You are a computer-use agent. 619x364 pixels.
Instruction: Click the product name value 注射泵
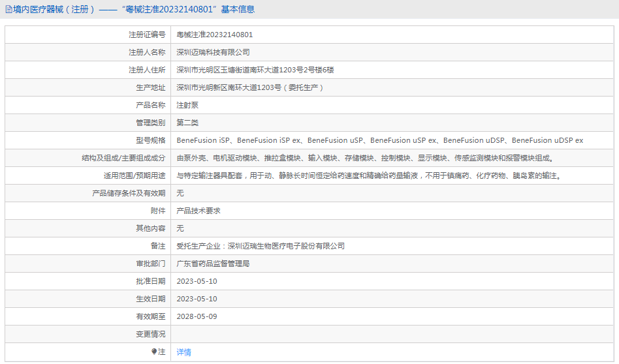187,105
